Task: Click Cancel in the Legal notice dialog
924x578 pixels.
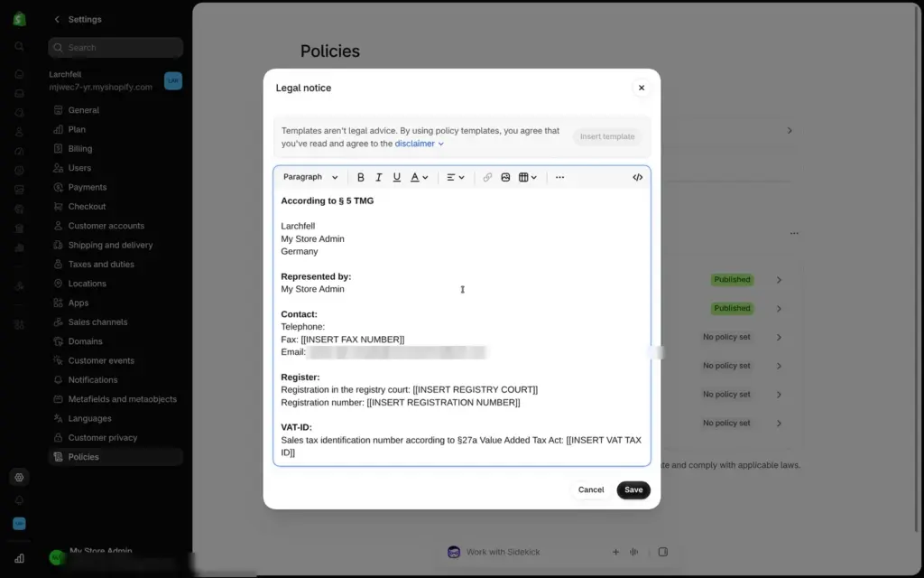Action: point(591,489)
